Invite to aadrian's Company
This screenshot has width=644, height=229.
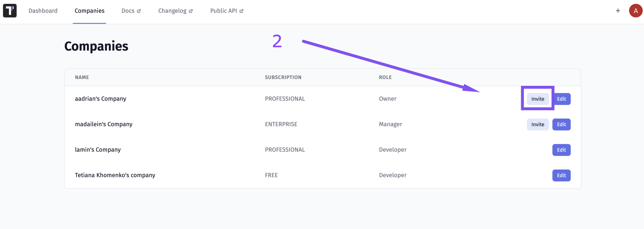tap(538, 99)
